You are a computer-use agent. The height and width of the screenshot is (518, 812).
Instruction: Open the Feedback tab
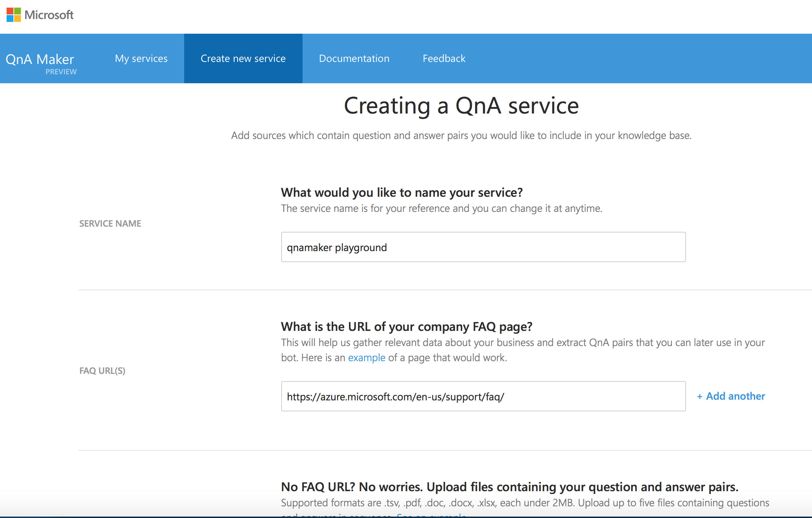444,58
